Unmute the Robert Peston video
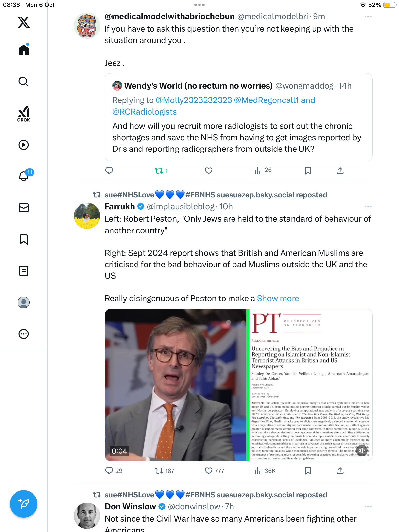 [x=362, y=450]
